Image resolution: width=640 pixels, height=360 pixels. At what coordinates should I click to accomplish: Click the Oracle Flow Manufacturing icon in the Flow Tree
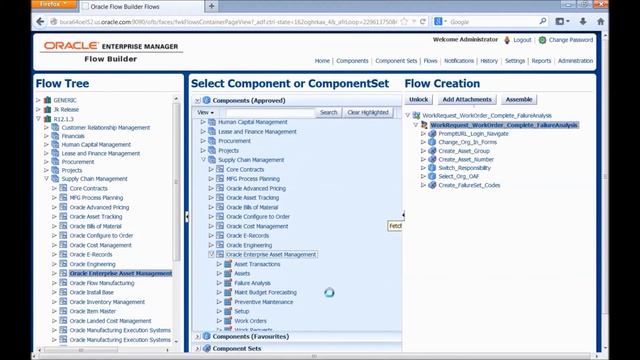pos(63,282)
